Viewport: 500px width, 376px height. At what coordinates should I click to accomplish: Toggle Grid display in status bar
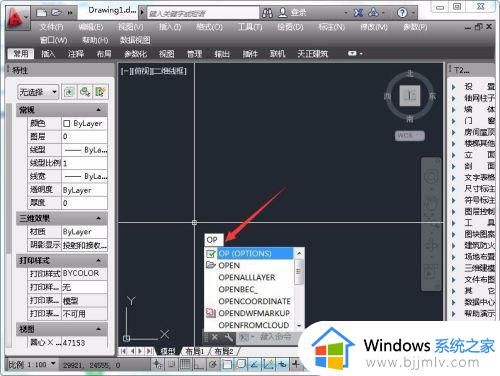[185, 365]
